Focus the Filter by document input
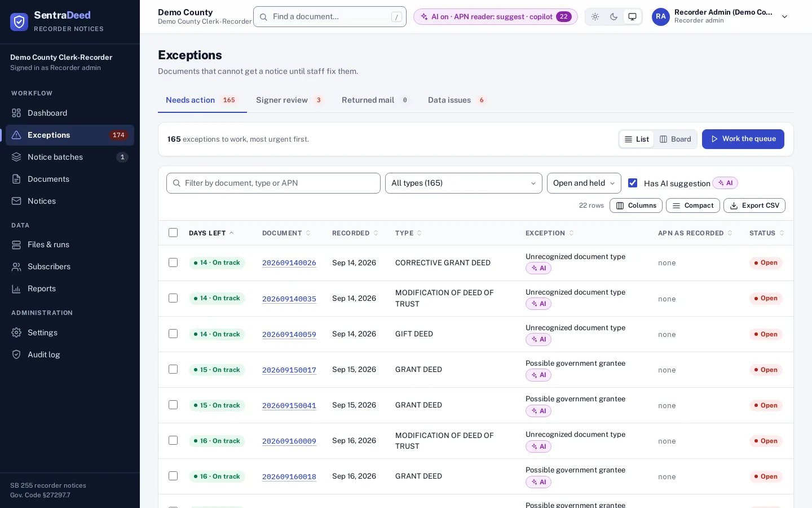Screen dimensions: 812x508 coord(273,183)
